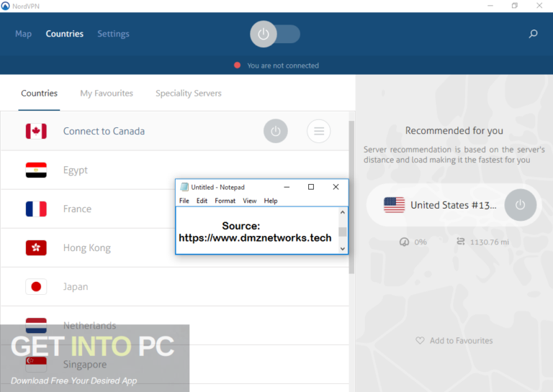This screenshot has height=392, width=553.
Task: Open the Notepad Edit menu
Action: click(x=202, y=201)
